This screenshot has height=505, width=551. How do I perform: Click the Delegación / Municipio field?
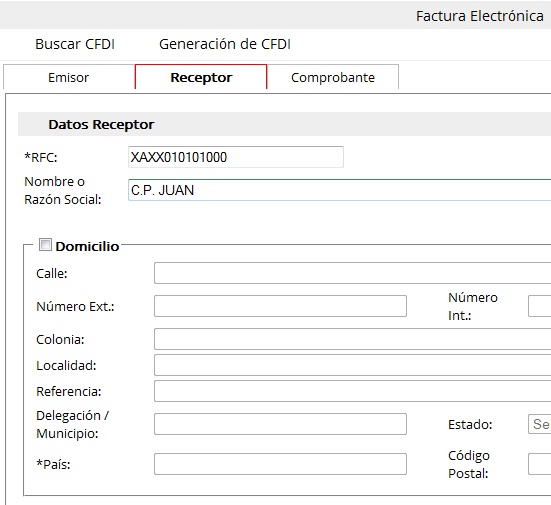coord(280,424)
